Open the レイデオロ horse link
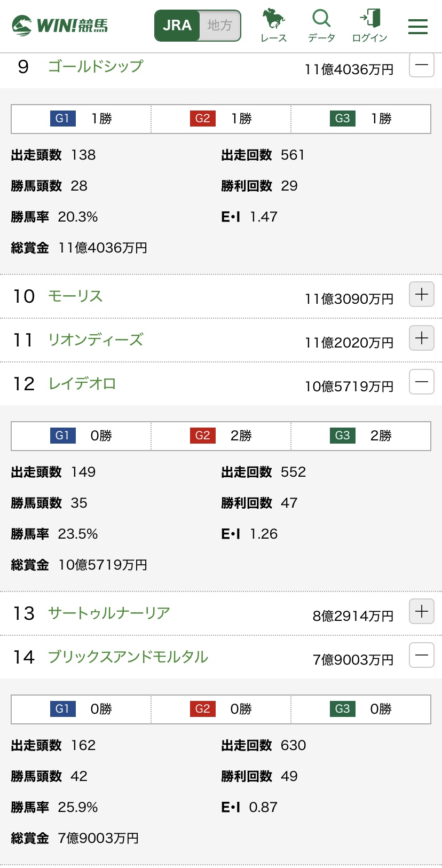Image resolution: width=442 pixels, height=868 pixels. 82,383
